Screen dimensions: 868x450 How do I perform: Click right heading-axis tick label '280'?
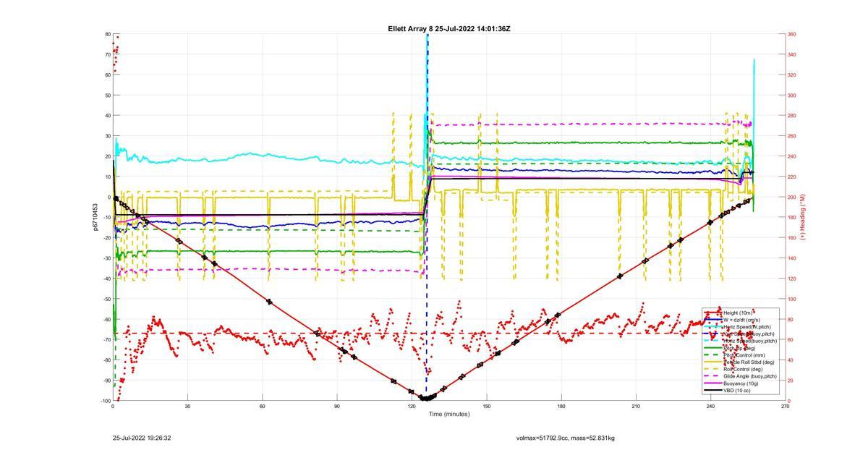click(792, 116)
